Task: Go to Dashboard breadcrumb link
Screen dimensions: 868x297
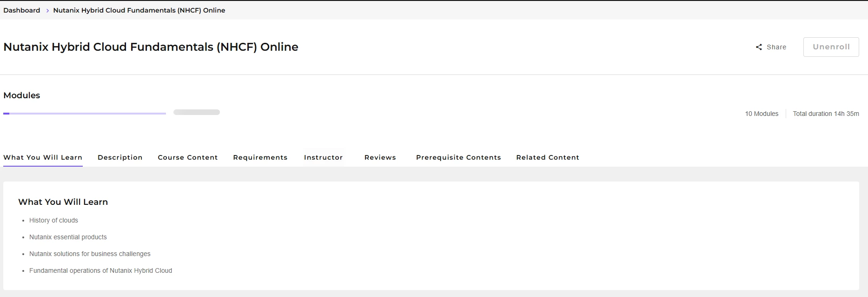Action: 22,10
